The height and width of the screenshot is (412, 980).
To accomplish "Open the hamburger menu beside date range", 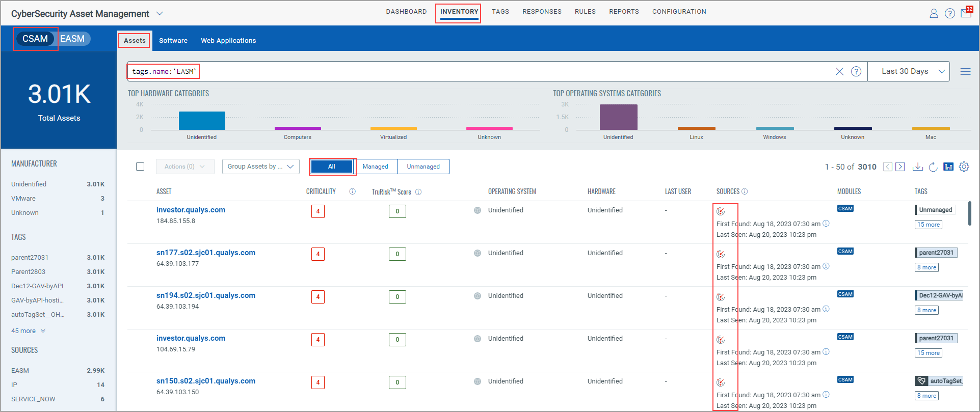I will click(965, 72).
